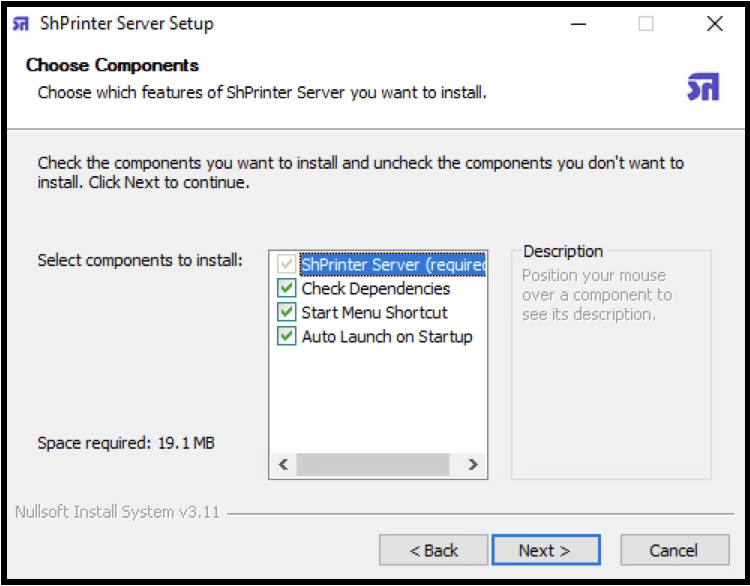The height and width of the screenshot is (586, 750).
Task: Close the ShPrinter Server Setup window
Action: click(x=714, y=24)
